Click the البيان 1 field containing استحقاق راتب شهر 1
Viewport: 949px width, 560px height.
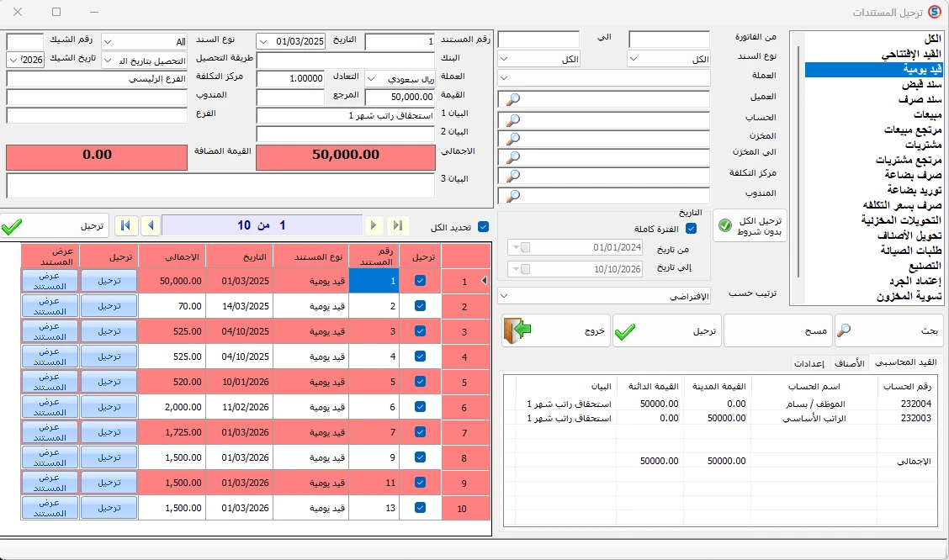point(346,115)
